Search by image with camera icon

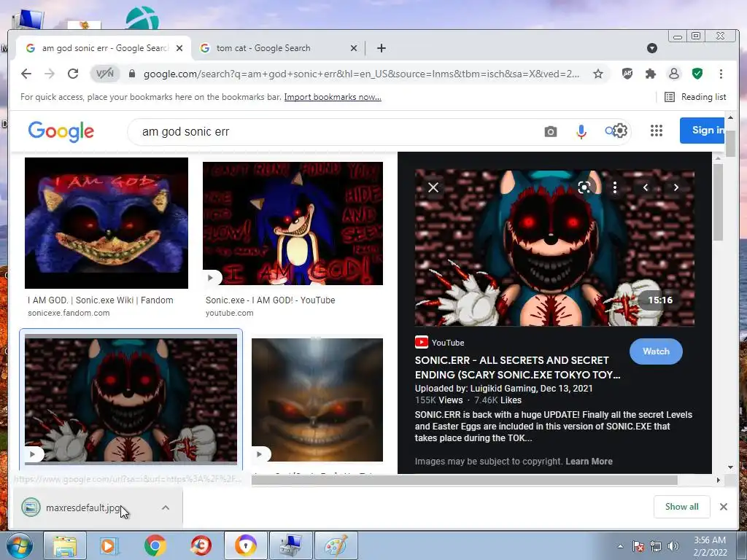(550, 132)
